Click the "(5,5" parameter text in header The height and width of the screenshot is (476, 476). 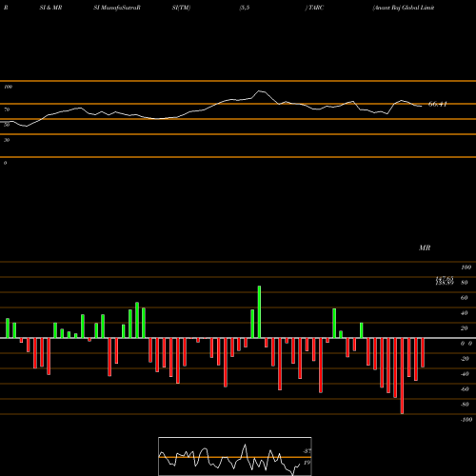245,8
